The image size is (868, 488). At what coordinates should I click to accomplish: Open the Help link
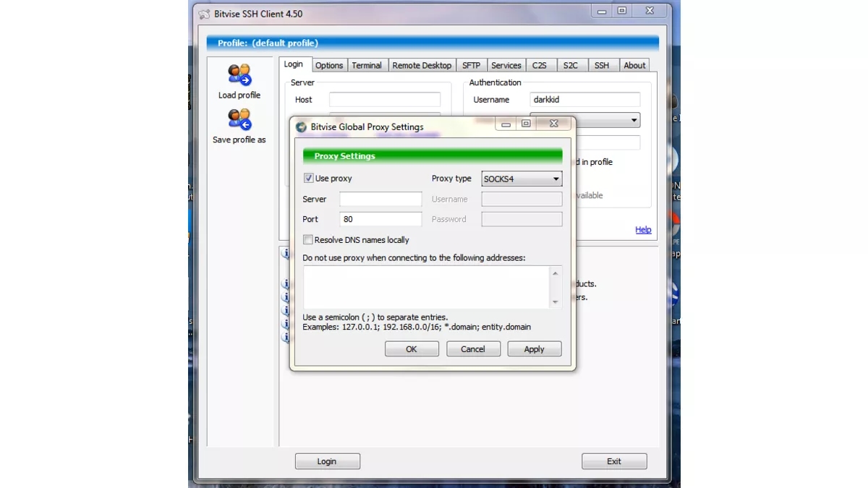point(642,230)
